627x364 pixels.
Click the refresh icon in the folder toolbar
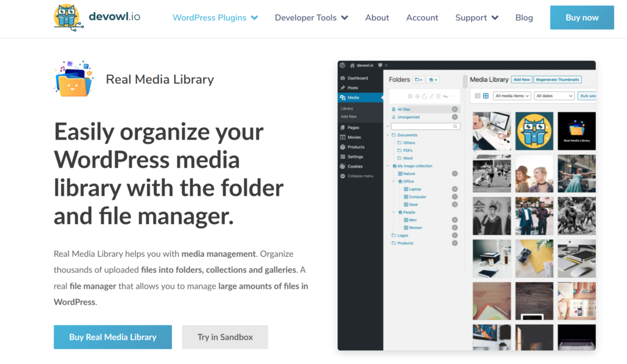tap(425, 96)
